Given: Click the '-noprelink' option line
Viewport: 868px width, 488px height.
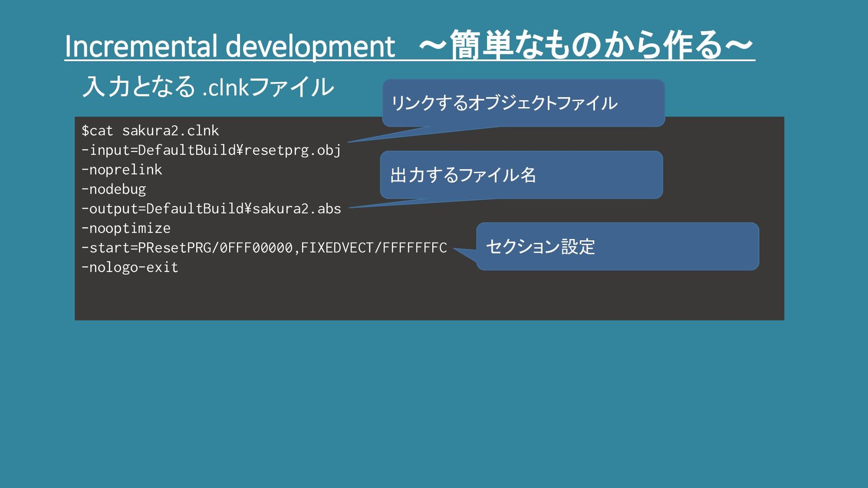Looking at the screenshot, I should pos(122,169).
